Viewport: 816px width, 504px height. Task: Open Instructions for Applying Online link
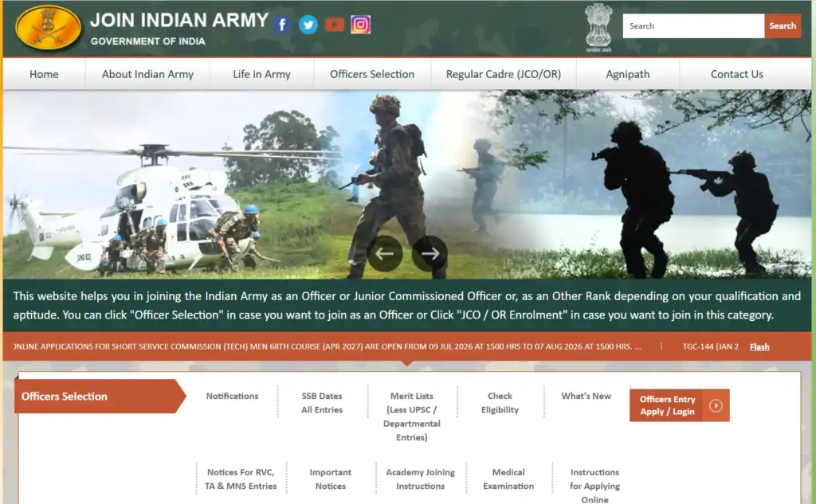594,486
